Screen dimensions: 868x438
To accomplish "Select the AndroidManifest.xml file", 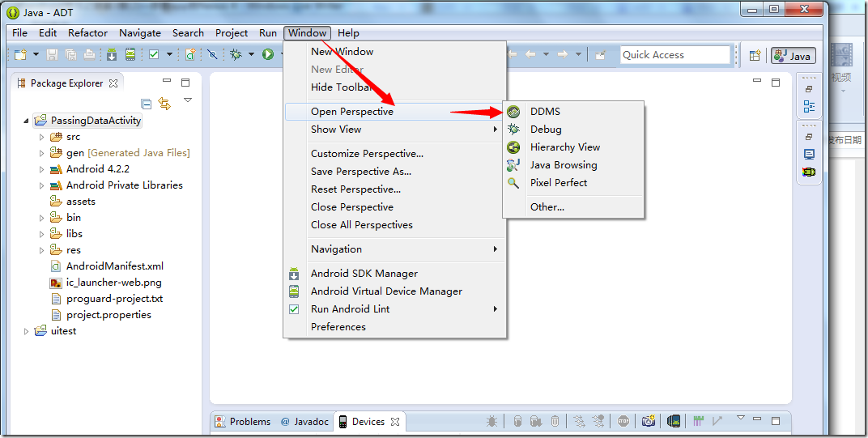I will click(108, 266).
